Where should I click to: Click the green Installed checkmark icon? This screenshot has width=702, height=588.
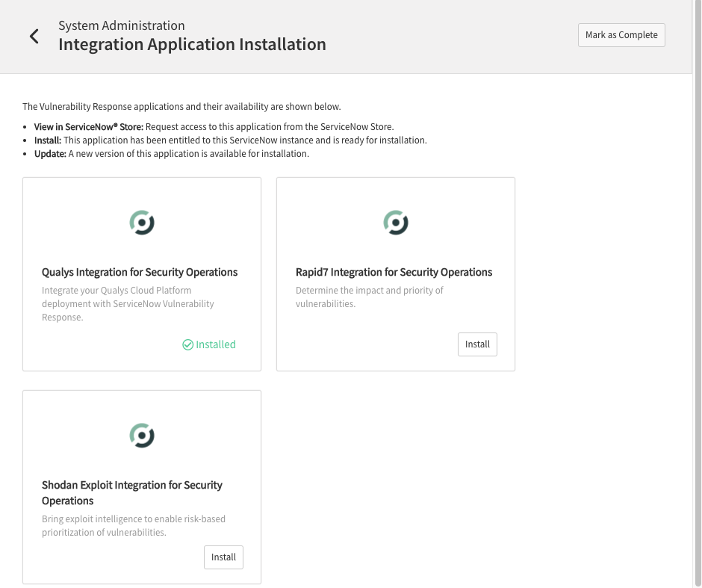[188, 344]
